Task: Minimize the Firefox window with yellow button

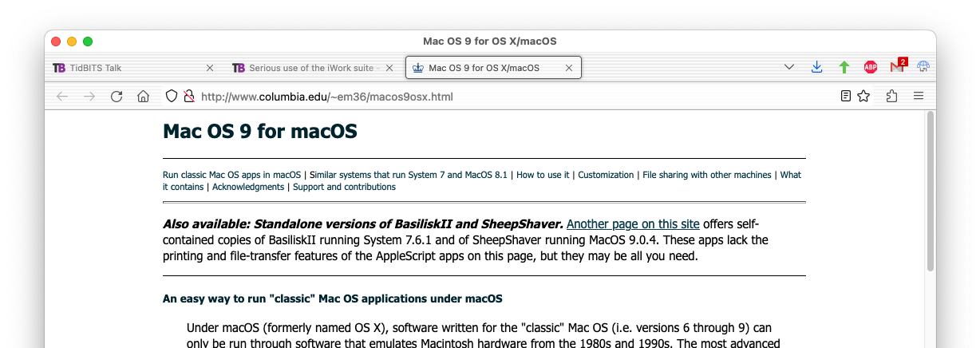Action: [x=72, y=42]
